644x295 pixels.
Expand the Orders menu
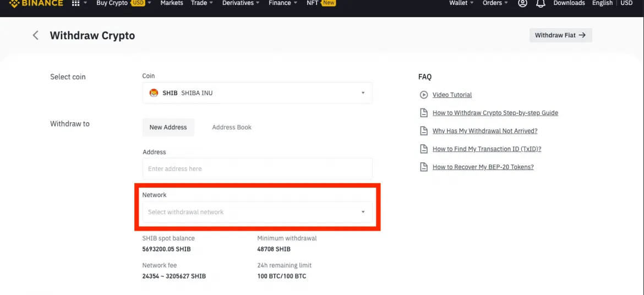pyautogui.click(x=495, y=3)
